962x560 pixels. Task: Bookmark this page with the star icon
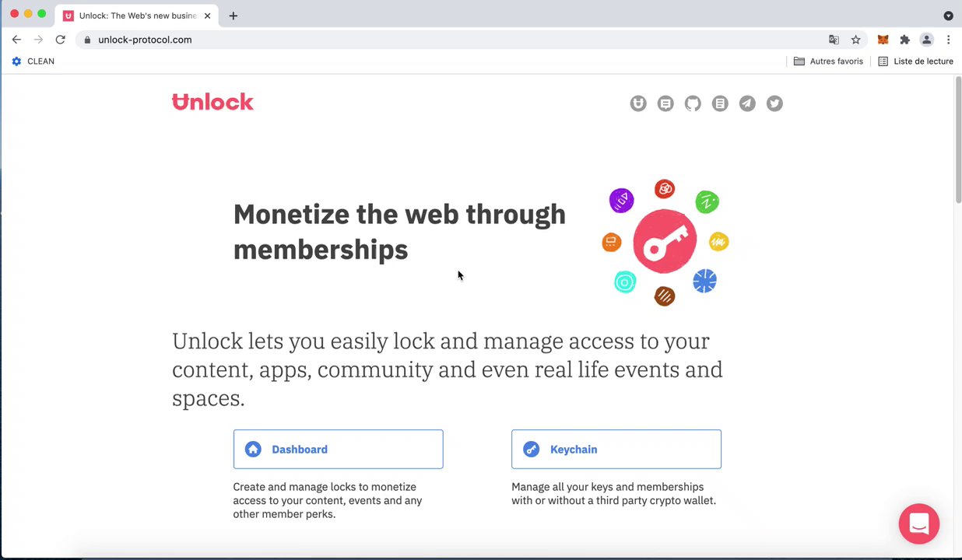(855, 40)
